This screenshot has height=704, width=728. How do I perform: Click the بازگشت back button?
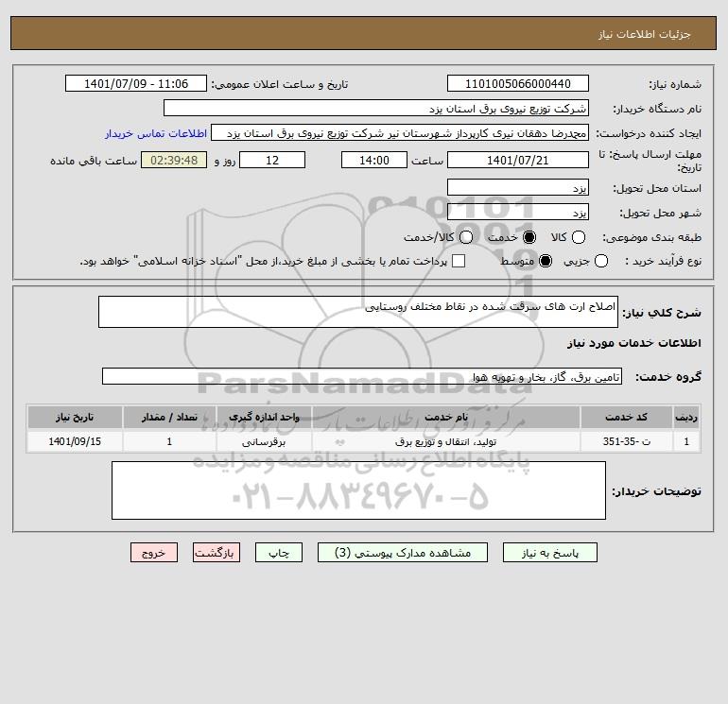click(217, 553)
